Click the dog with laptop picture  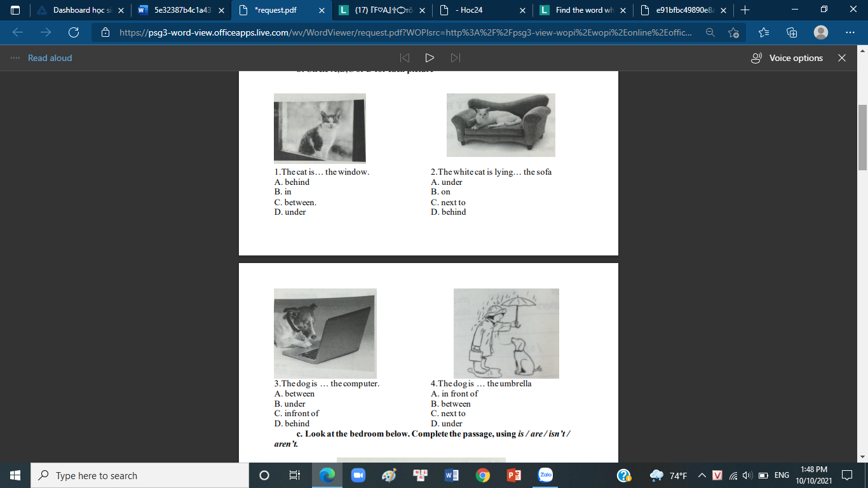click(325, 333)
